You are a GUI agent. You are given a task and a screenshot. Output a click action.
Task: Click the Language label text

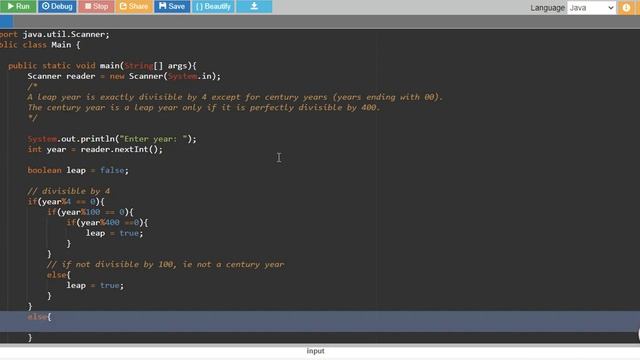pos(547,8)
